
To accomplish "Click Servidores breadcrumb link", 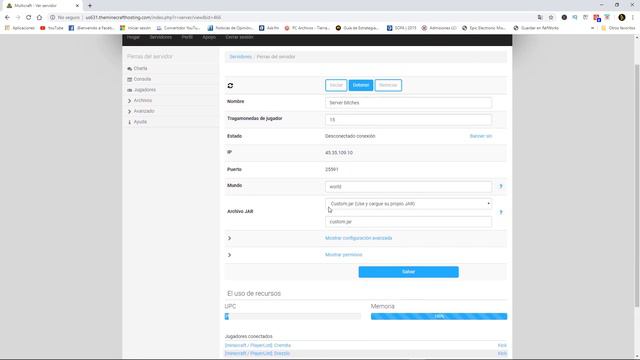I will point(240,57).
